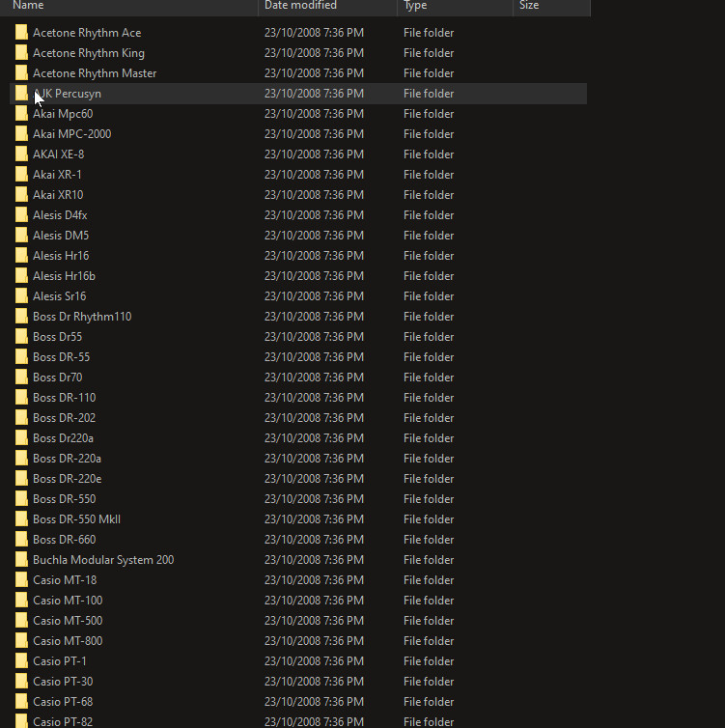The height and width of the screenshot is (728, 725).
Task: Click the Boss DR-202 folder icon
Action: pyautogui.click(x=21, y=418)
